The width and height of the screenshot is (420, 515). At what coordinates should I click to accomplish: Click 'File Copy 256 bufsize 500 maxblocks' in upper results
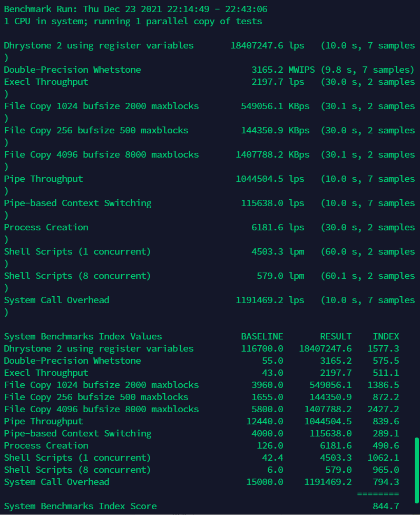click(x=96, y=131)
